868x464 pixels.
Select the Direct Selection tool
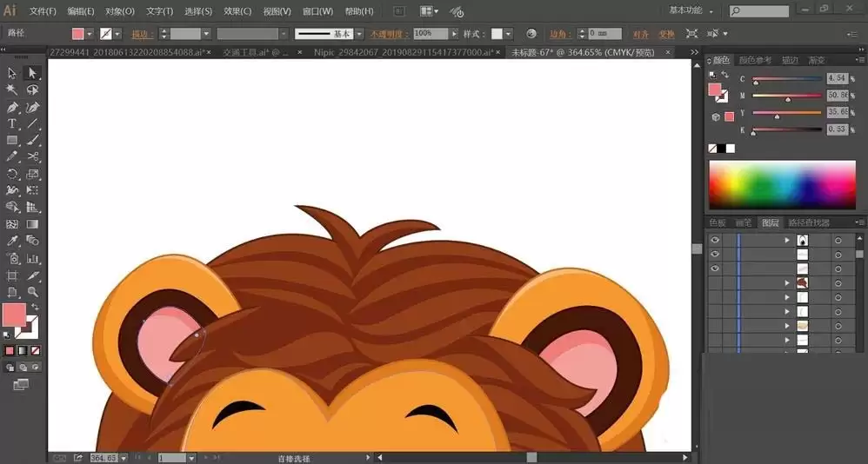click(x=33, y=74)
